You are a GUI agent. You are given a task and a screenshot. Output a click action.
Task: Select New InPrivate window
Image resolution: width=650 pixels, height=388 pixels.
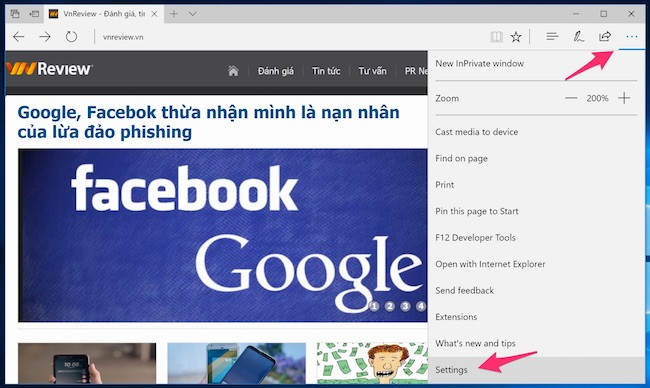point(480,63)
